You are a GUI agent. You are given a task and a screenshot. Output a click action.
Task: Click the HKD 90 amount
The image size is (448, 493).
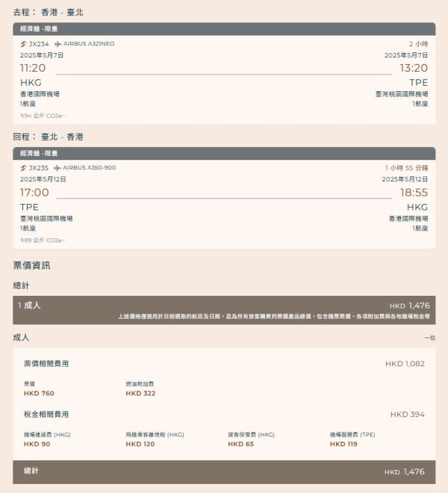[37, 444]
